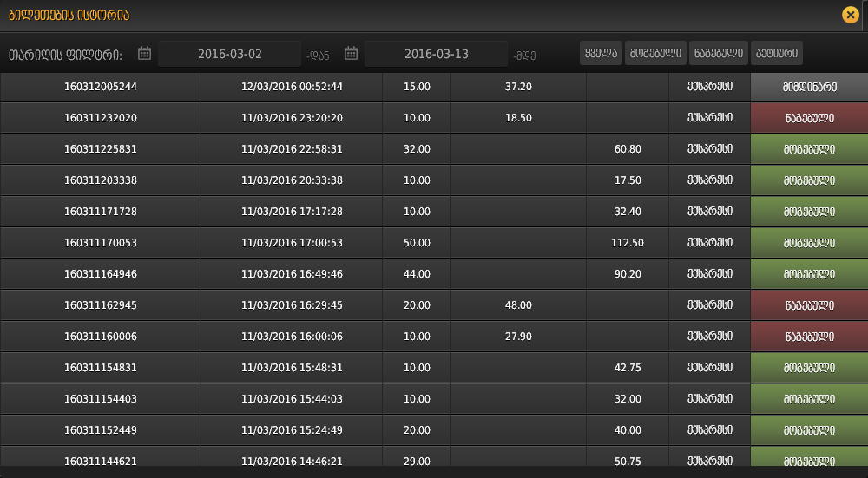Open ticket number 160311203338
Image resolution: width=868 pixels, height=478 pixels.
101,180
